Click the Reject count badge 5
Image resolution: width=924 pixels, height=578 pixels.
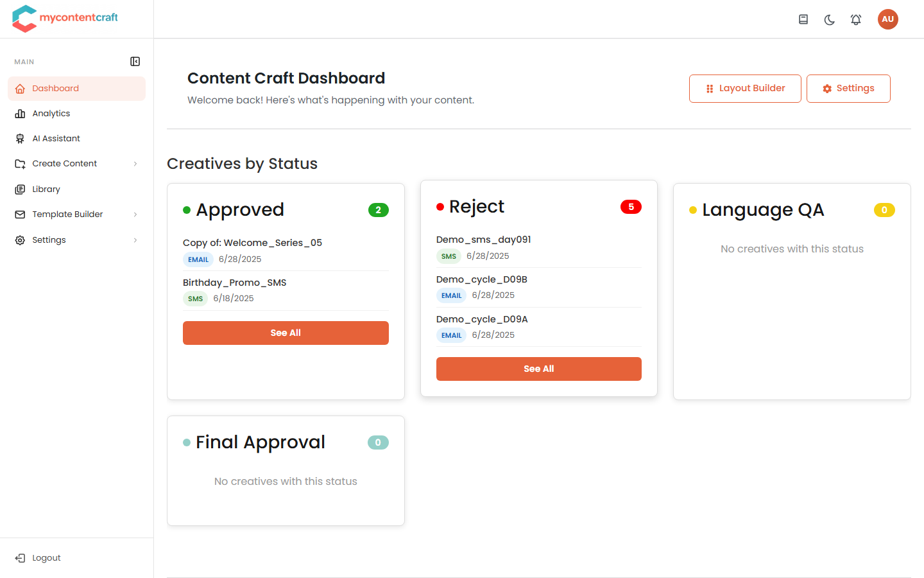[631, 207]
